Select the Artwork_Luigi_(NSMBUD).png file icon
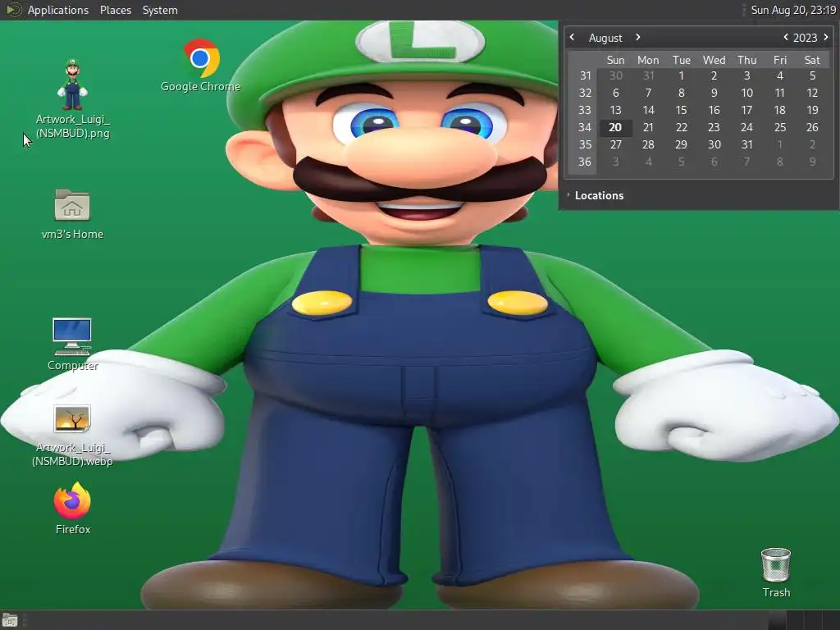 click(73, 99)
